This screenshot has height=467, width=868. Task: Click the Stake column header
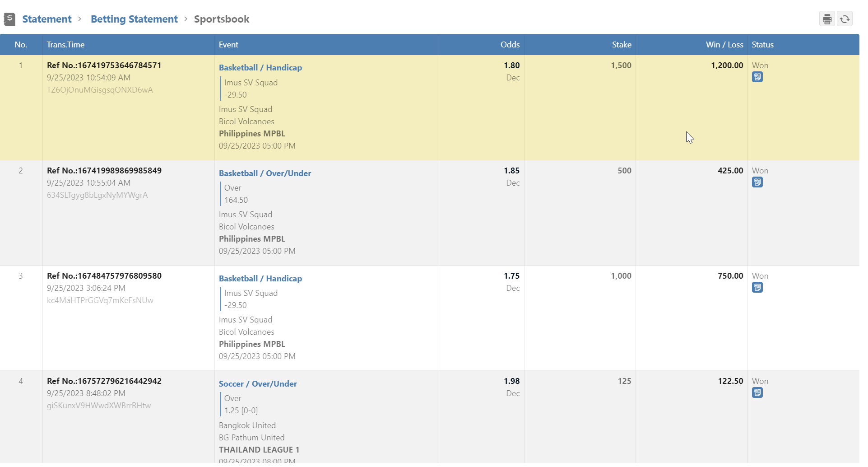click(621, 45)
